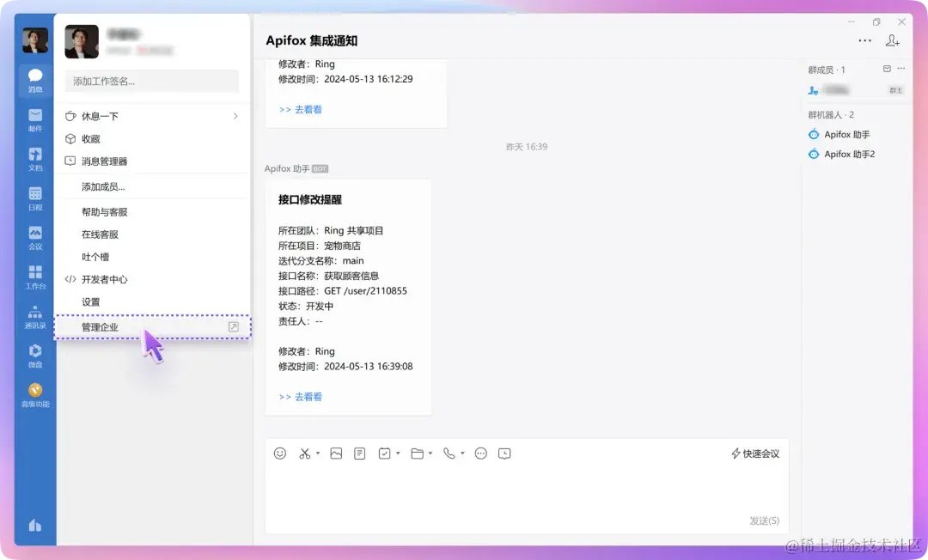Start a 快速会议 quick meeting
Viewport: 928px width, 560px height.
755,453
